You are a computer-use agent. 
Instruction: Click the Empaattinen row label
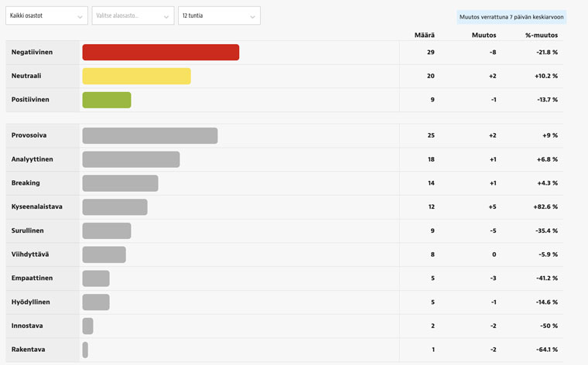pos(32,278)
